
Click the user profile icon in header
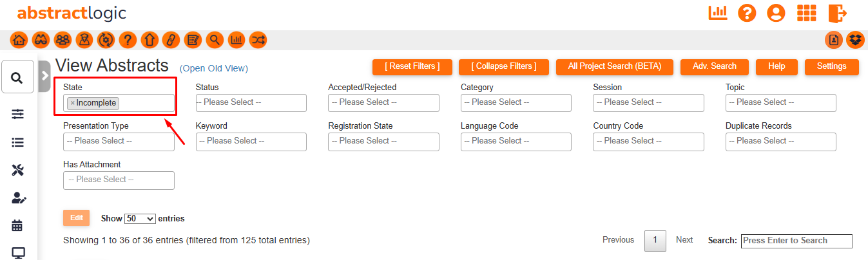(x=776, y=13)
